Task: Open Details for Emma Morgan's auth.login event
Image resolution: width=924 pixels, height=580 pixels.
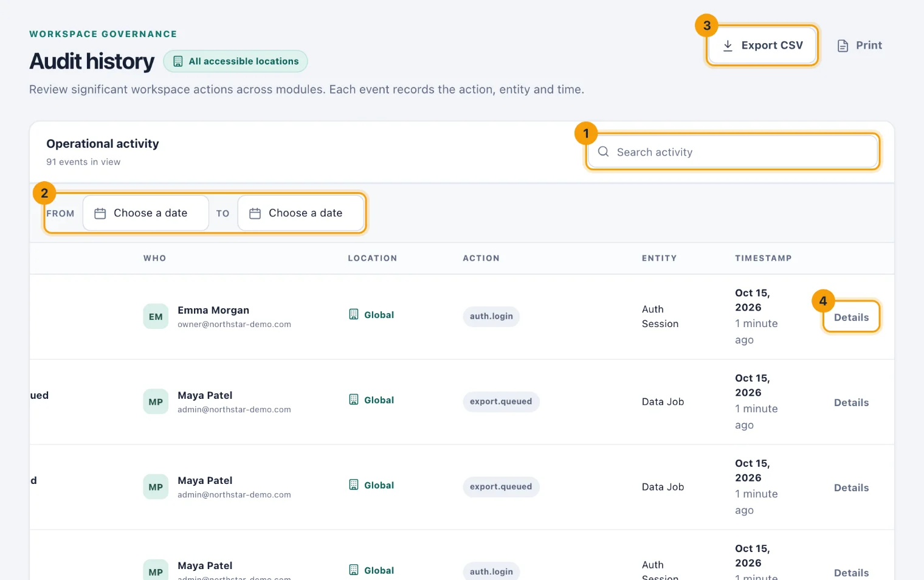Action: tap(851, 317)
